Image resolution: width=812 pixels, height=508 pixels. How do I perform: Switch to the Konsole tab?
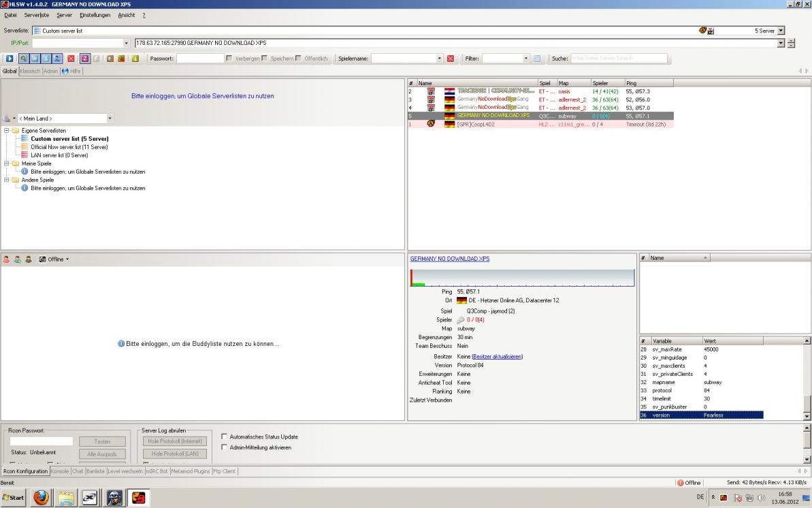pos(60,471)
